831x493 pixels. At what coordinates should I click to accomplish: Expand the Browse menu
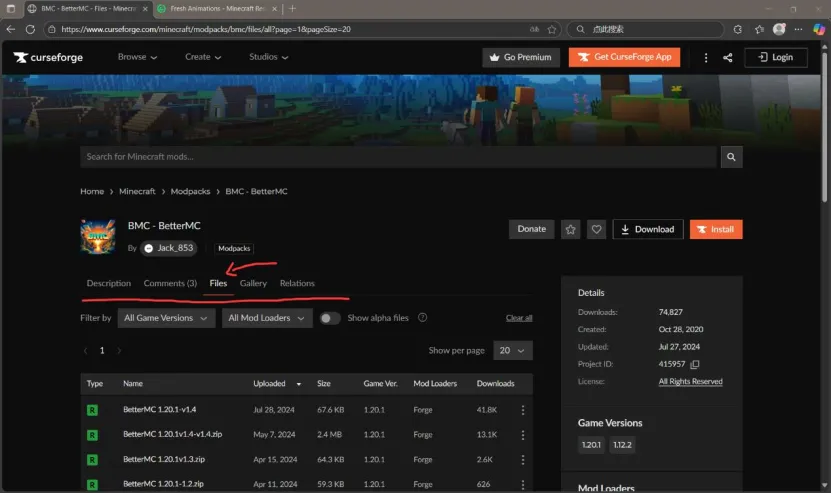pos(137,57)
